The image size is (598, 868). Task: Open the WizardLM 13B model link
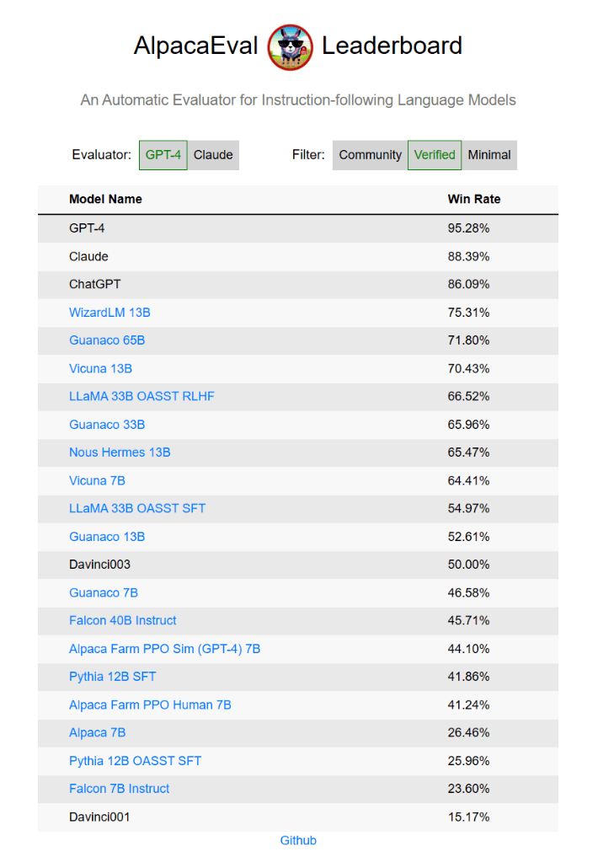(x=109, y=312)
